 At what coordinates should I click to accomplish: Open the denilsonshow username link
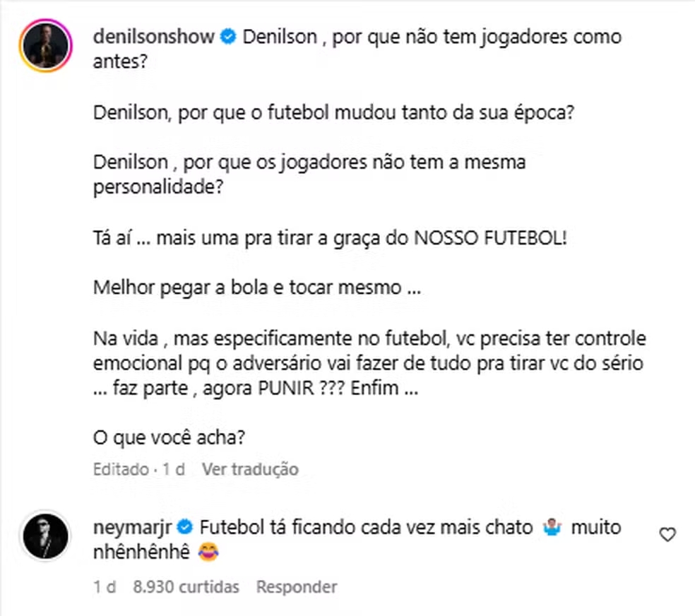pyautogui.click(x=154, y=37)
